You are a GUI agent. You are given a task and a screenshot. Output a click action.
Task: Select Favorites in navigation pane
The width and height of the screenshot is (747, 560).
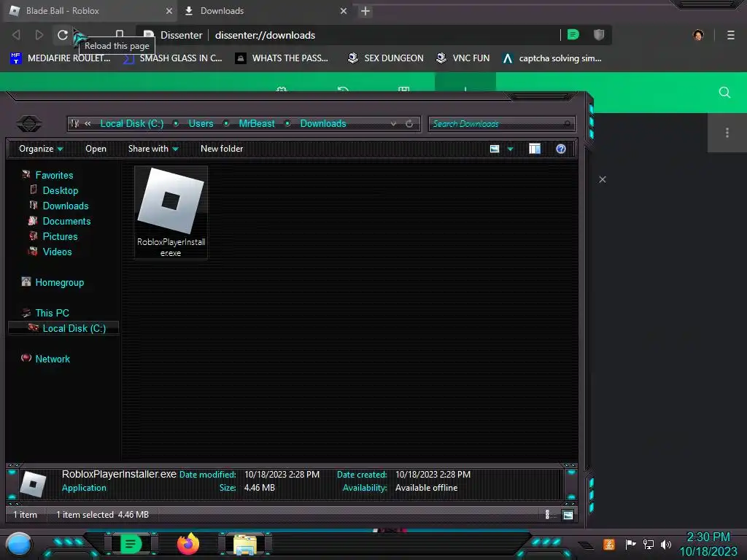click(x=54, y=175)
